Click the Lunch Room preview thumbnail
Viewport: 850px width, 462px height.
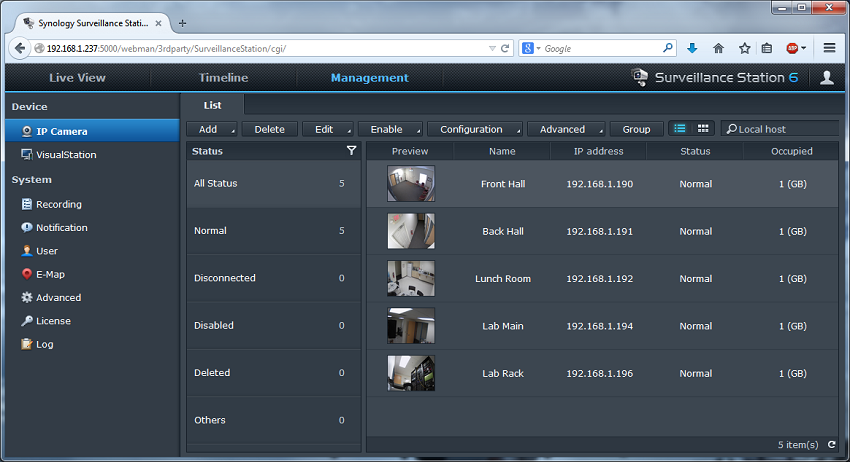pos(411,278)
